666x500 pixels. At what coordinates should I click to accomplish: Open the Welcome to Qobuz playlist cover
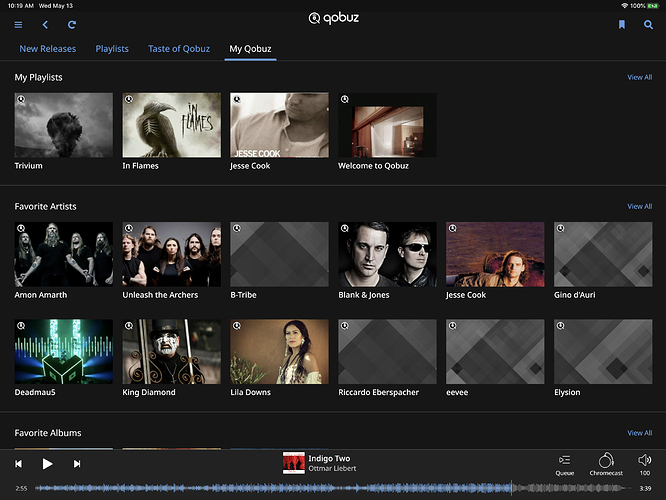(387, 125)
